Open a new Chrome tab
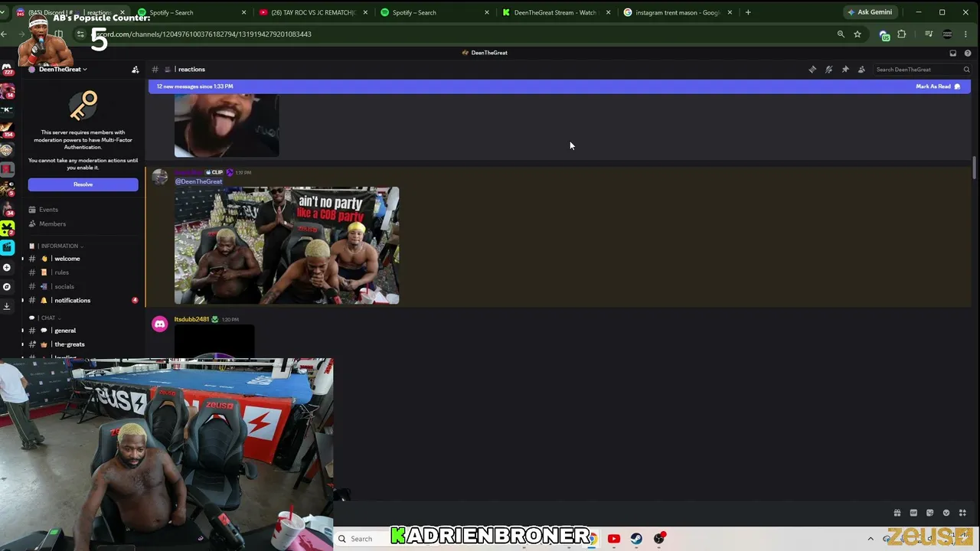The width and height of the screenshot is (980, 551). click(748, 12)
